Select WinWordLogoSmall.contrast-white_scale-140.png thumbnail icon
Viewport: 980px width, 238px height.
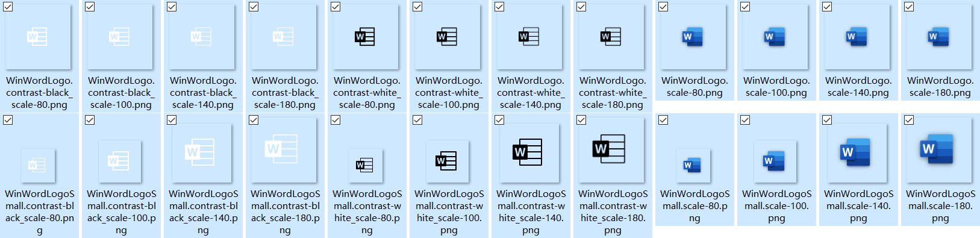coord(529,153)
